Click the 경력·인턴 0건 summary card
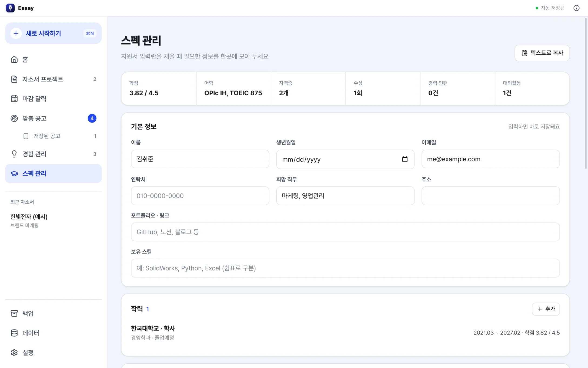 click(x=457, y=88)
